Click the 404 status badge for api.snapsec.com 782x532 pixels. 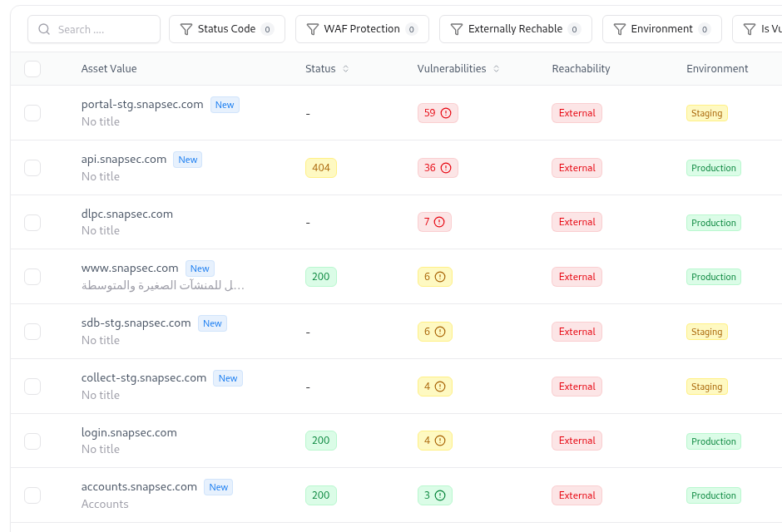pos(321,168)
